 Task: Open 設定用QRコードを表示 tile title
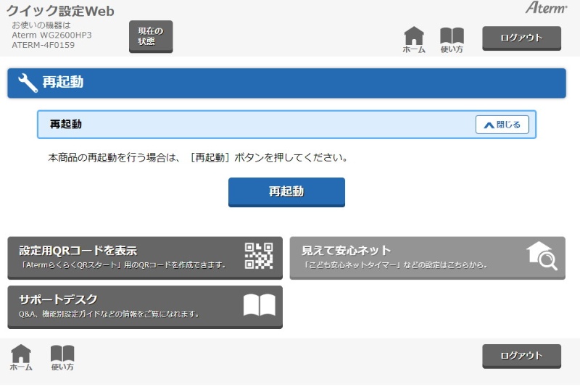point(78,251)
